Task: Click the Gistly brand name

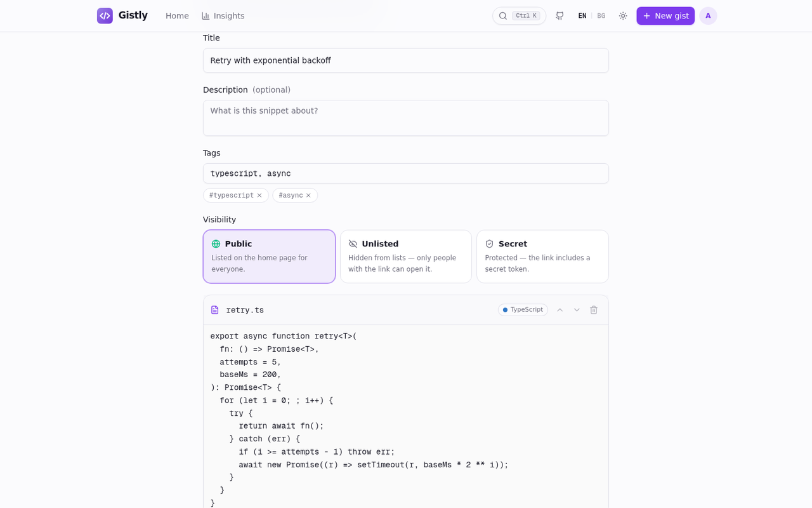Action: tap(133, 15)
